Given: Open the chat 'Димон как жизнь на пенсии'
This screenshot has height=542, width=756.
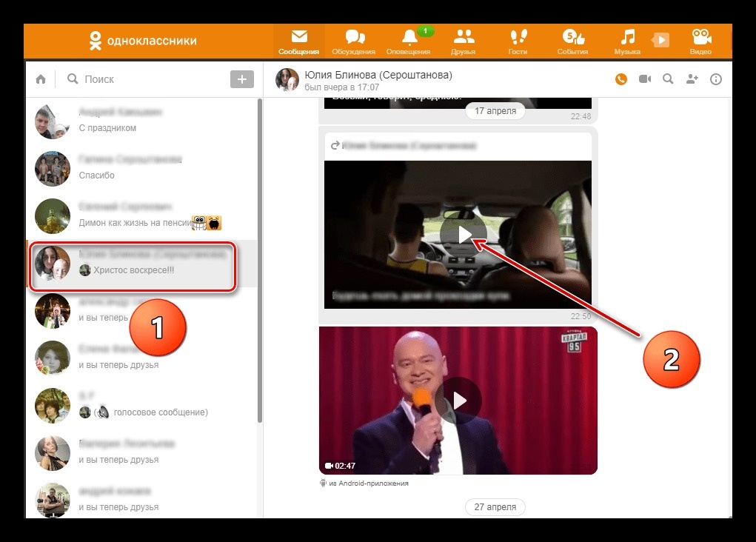Looking at the screenshot, I should click(142, 215).
